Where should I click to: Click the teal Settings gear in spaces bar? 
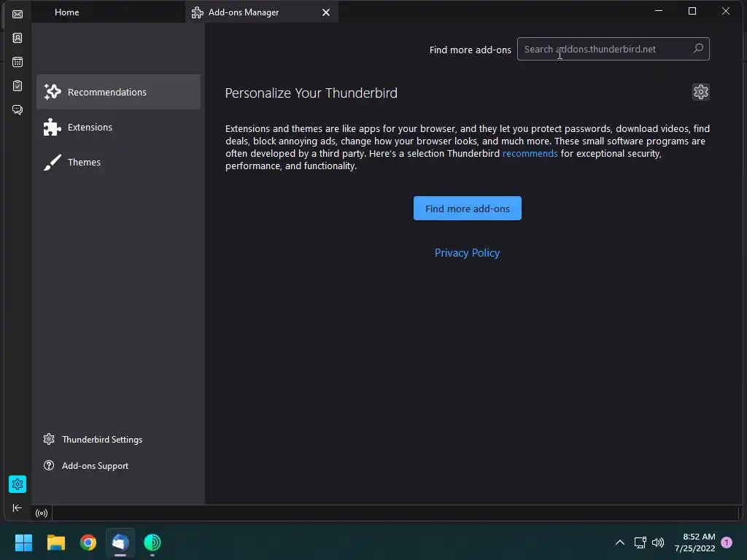[18, 484]
